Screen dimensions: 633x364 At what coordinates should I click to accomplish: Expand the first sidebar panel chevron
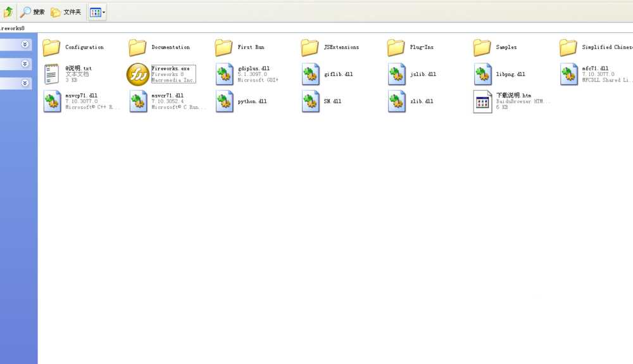coord(25,44)
